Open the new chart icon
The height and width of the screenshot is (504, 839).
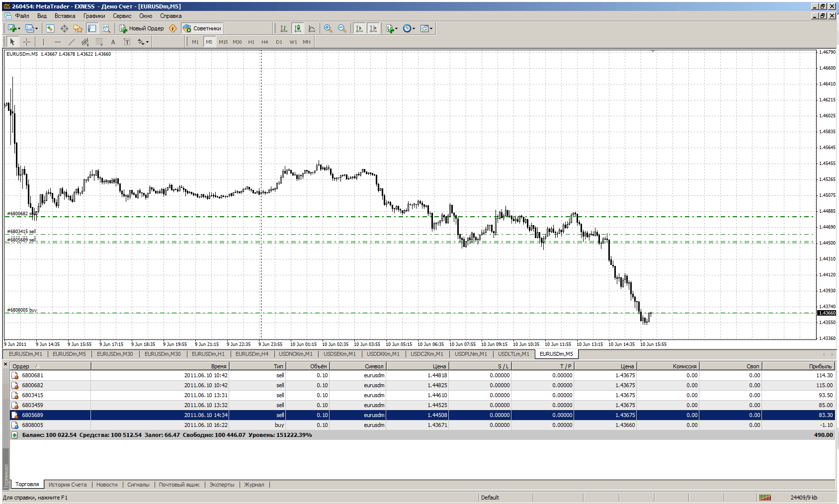[x=12, y=28]
